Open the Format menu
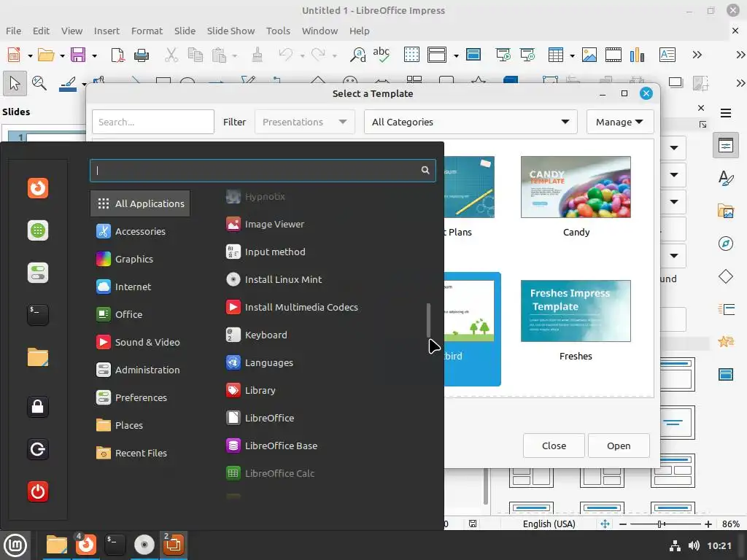Image resolution: width=747 pixels, height=560 pixels. [x=147, y=31]
